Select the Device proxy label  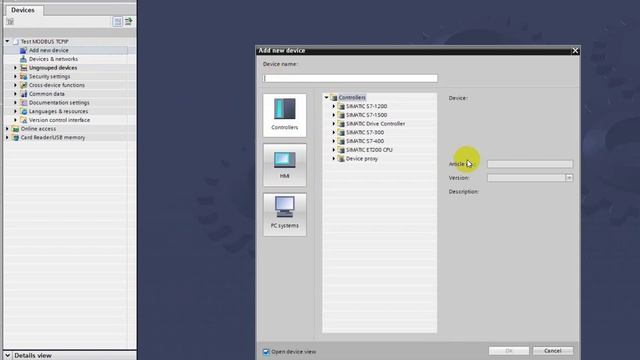pyautogui.click(x=362, y=159)
